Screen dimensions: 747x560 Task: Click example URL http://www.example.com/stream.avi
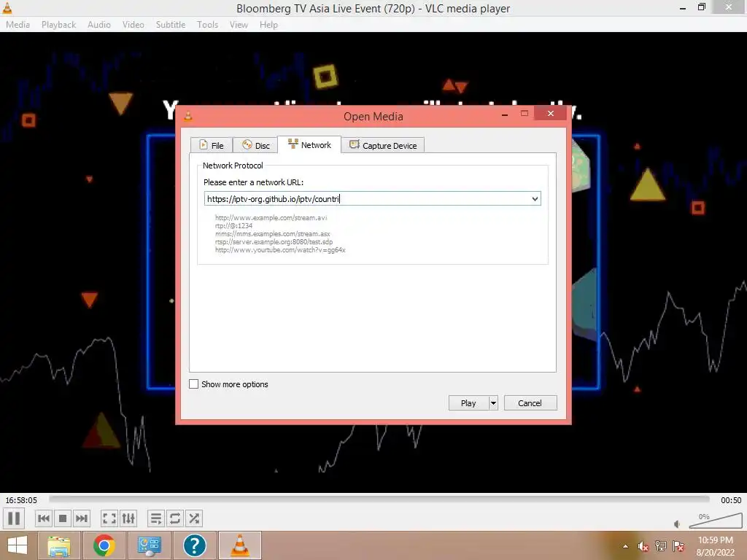click(271, 217)
